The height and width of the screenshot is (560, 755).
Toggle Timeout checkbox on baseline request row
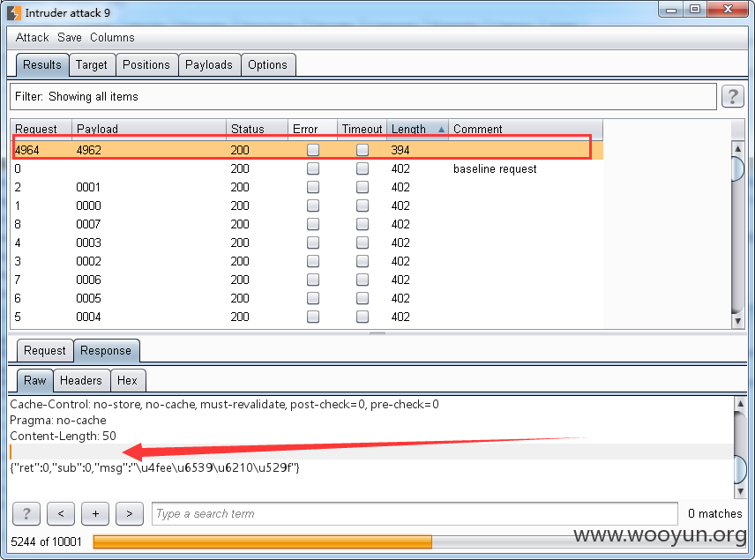pos(363,168)
